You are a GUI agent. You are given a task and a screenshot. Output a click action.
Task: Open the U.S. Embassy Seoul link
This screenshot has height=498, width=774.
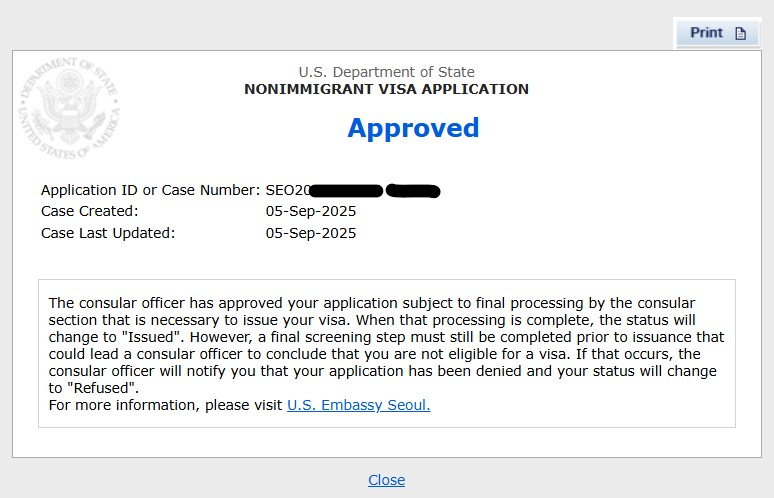pos(358,405)
